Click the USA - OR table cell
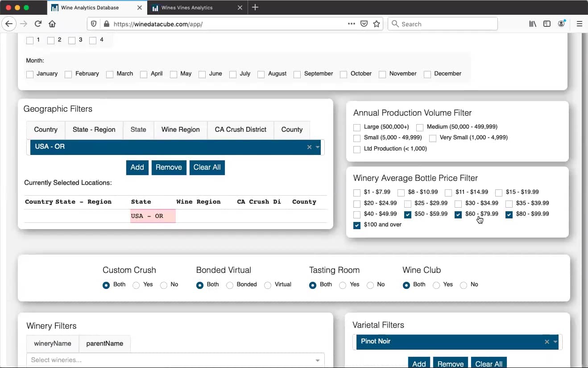 click(153, 216)
